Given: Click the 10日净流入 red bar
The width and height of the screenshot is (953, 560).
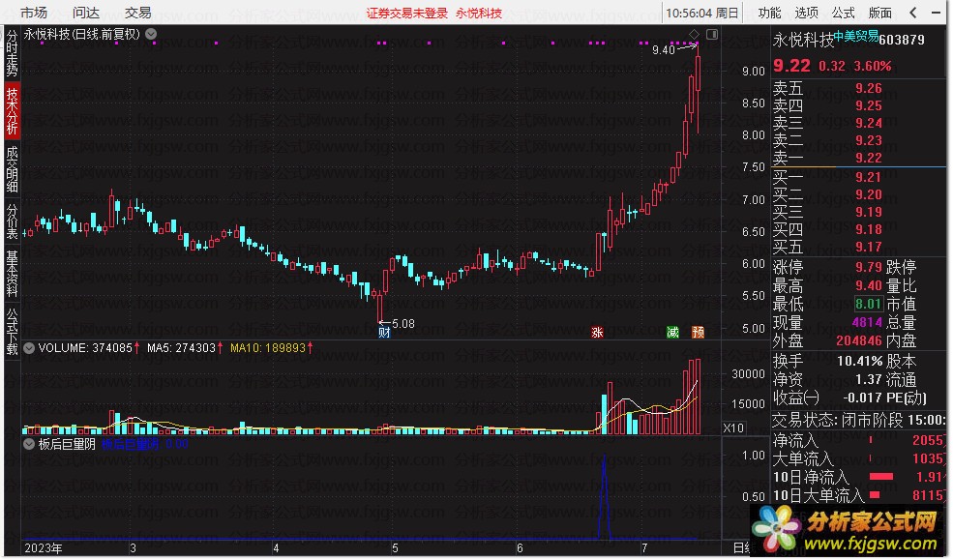Looking at the screenshot, I should pyautogui.click(x=882, y=478).
